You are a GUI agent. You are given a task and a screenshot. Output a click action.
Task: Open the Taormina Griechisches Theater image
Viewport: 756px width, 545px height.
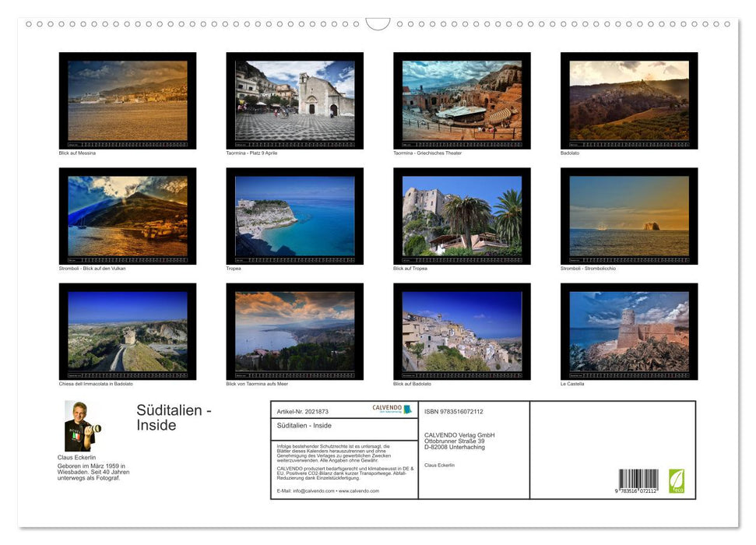pyautogui.click(x=462, y=100)
